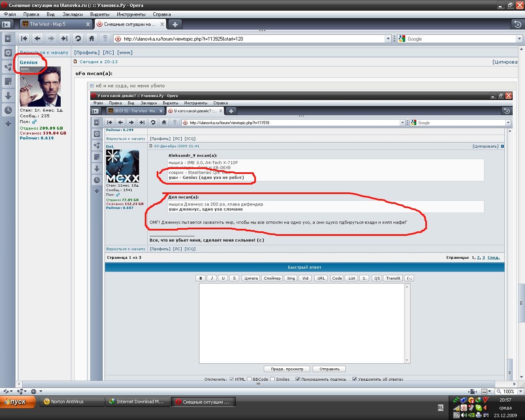Open the Виджеты menu in Opera
Image resolution: width=525 pixels, height=420 pixels.
pyautogui.click(x=100, y=14)
